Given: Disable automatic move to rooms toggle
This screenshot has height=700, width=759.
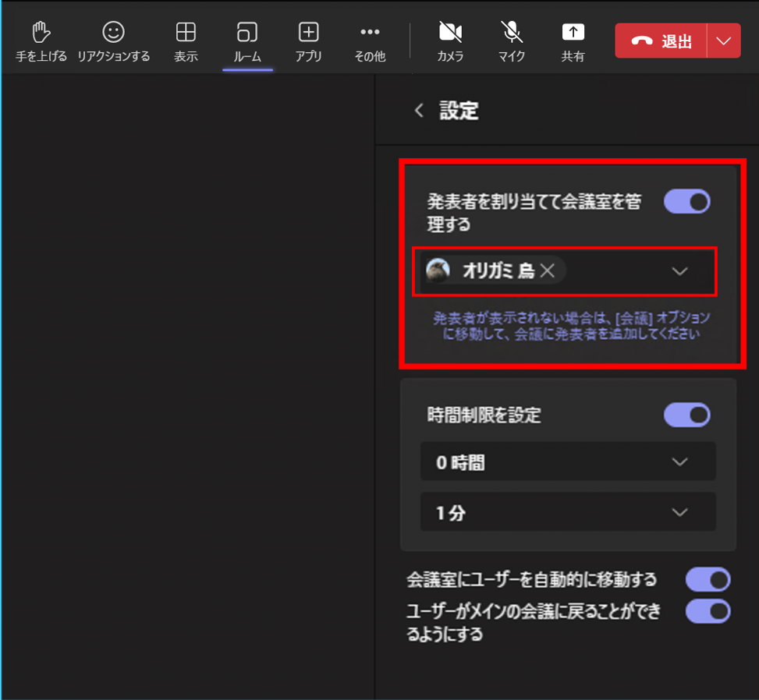Looking at the screenshot, I should point(708,580).
